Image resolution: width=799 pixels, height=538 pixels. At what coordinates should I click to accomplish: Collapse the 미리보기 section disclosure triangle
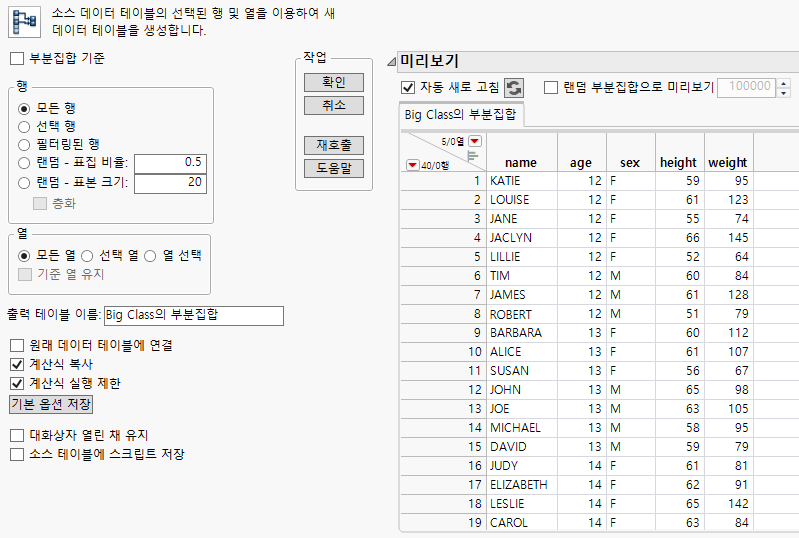pyautogui.click(x=391, y=62)
